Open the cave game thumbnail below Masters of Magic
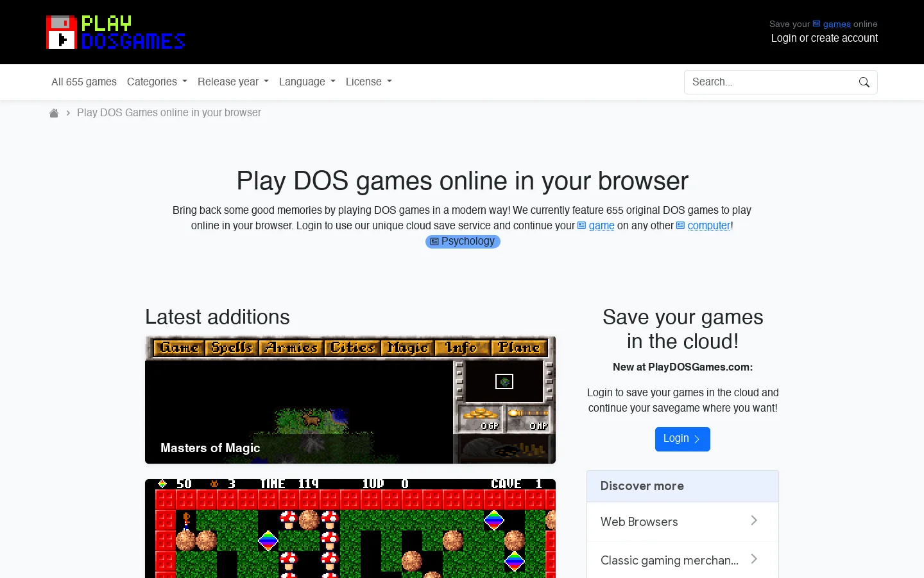This screenshot has width=924, height=578. click(x=350, y=529)
